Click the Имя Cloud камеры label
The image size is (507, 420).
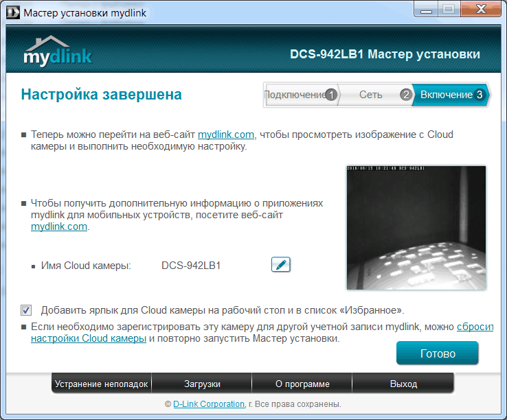(86, 266)
